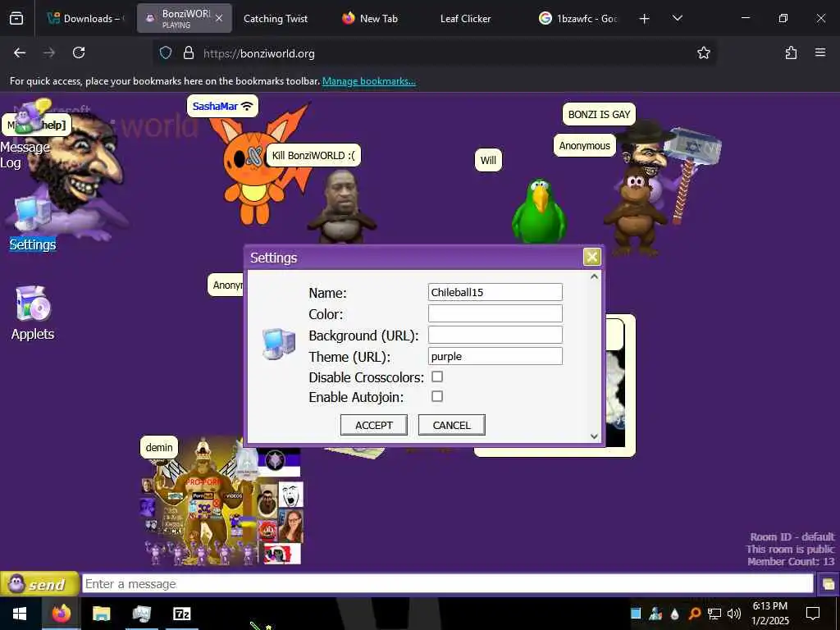Expand the list all tabs dropdown
840x630 pixels.
[677, 18]
